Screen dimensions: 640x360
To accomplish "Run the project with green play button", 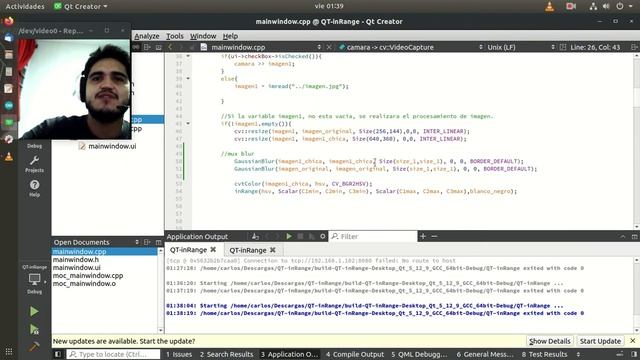I will [34, 311].
